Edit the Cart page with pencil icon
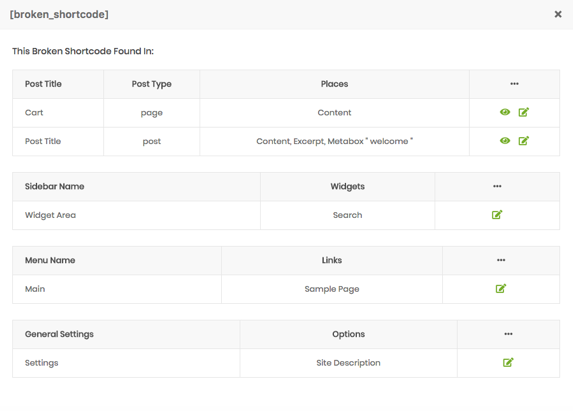Screen dimensions: 573x411 [524, 112]
